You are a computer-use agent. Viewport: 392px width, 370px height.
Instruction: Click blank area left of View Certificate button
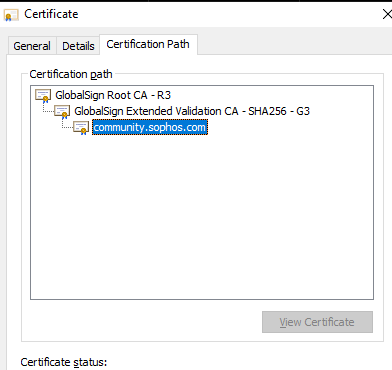142,322
